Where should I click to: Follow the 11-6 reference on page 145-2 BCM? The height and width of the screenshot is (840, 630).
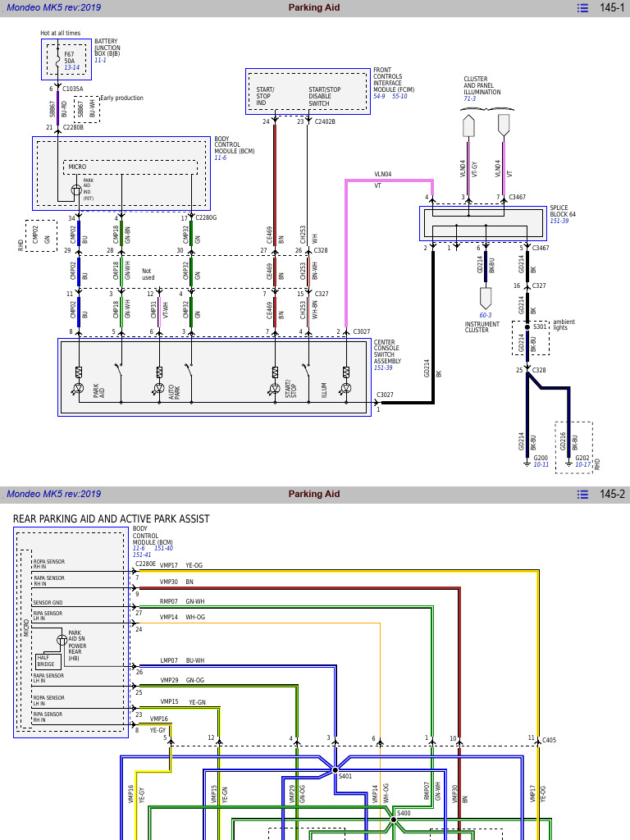(139, 548)
